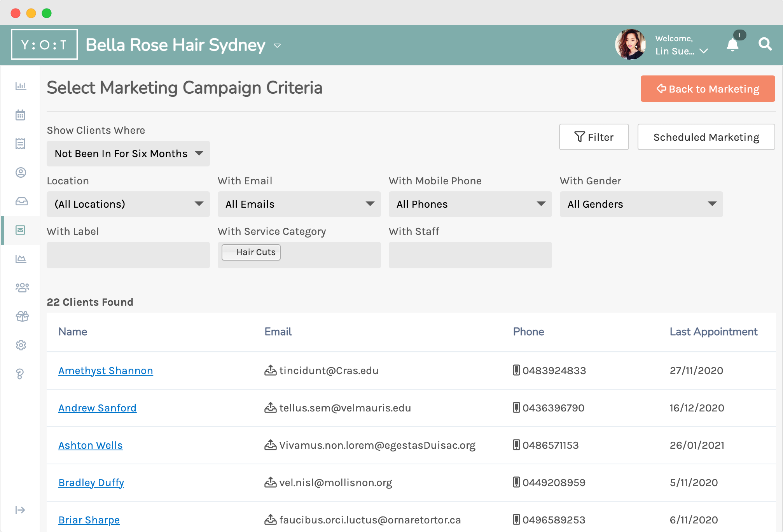Open the (All Locations) dropdown

[128, 204]
